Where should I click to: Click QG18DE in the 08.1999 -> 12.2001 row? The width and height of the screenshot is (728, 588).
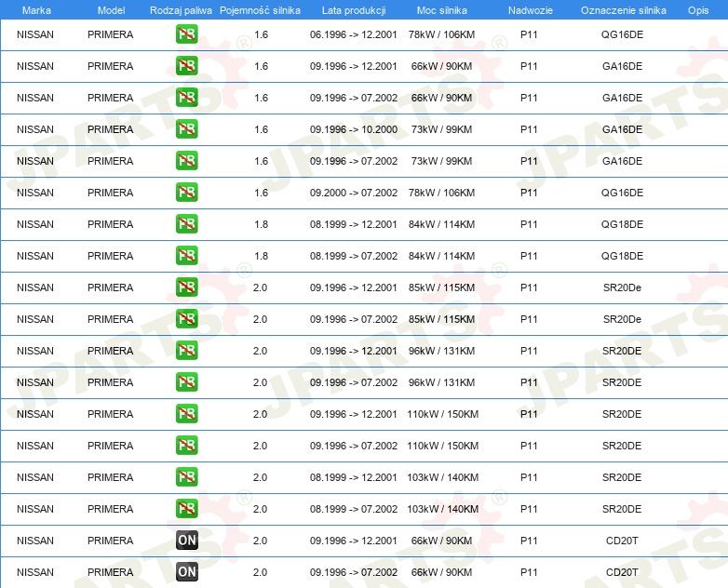[x=622, y=223]
